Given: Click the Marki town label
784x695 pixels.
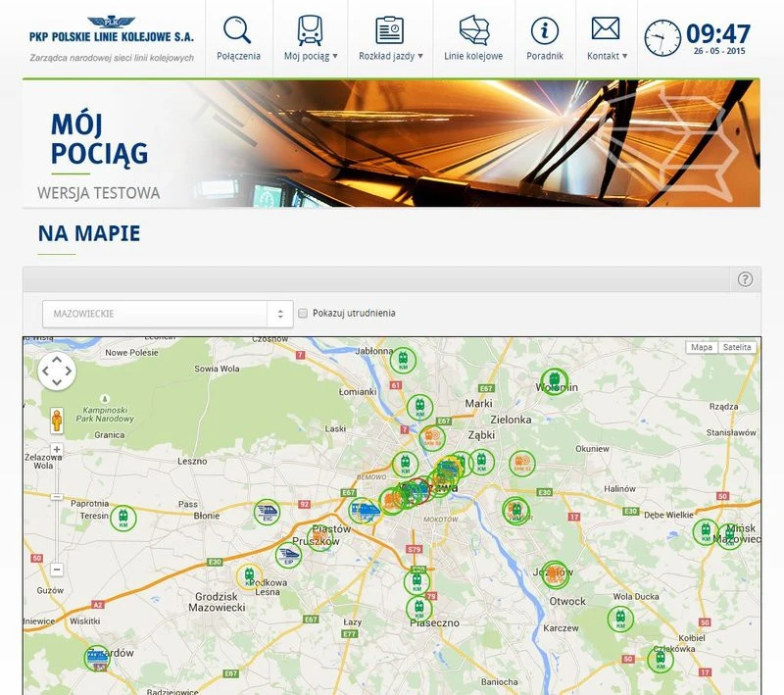Looking at the screenshot, I should tap(478, 403).
